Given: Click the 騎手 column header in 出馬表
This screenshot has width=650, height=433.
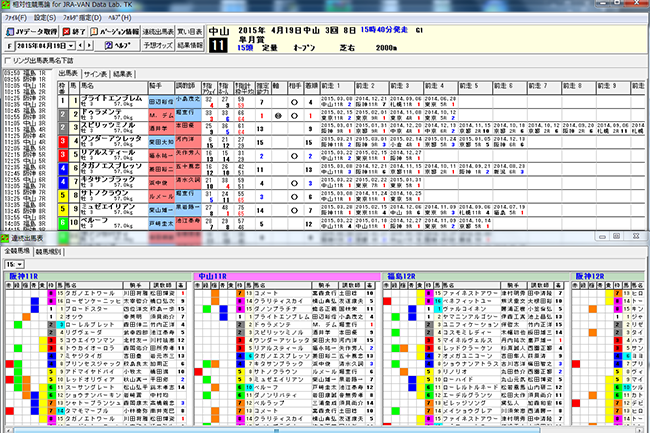Looking at the screenshot, I should (161, 88).
